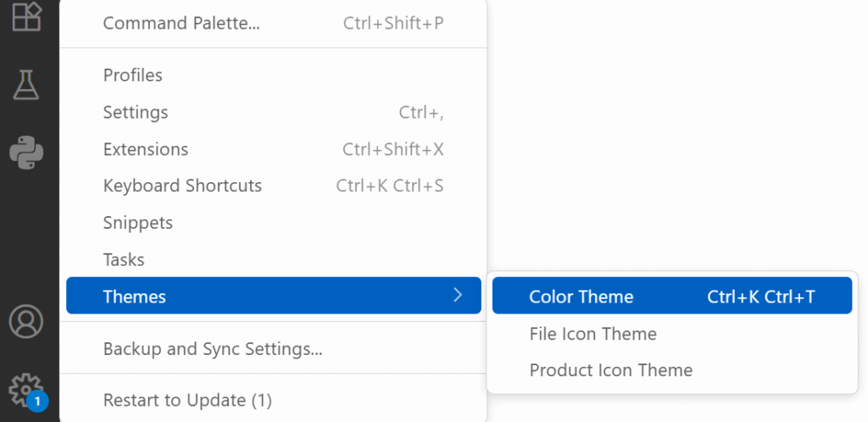Screen dimensions: 868x422
Task: Open Keyboard Shortcuts
Action: [x=182, y=186]
